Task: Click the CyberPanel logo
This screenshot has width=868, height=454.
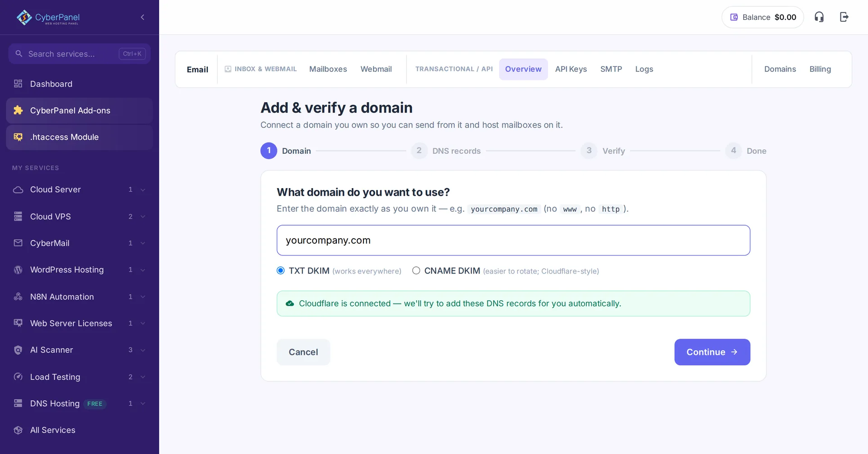Action: coord(48,17)
